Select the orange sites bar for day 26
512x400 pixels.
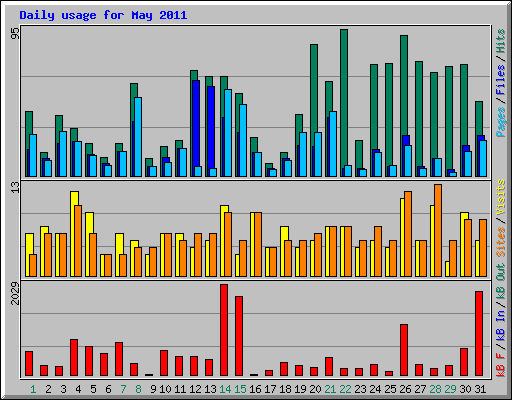(x=408, y=234)
